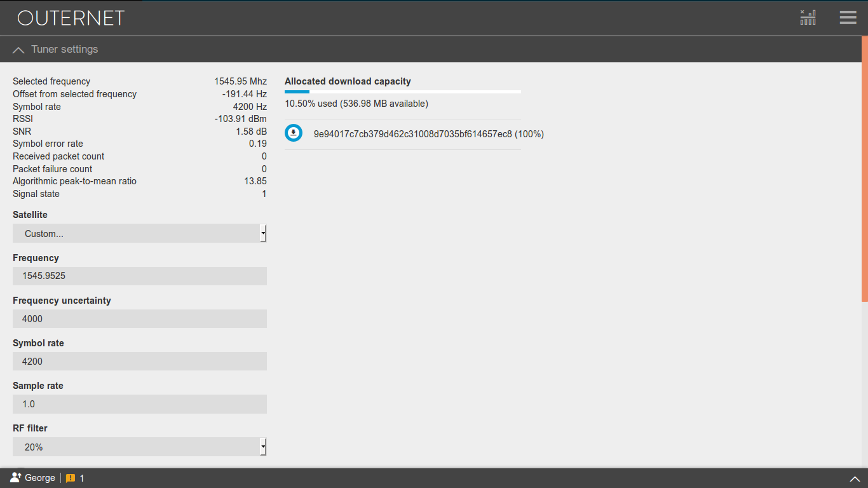Expand the bottom status bar chevron
868x488 pixels.
(x=855, y=478)
